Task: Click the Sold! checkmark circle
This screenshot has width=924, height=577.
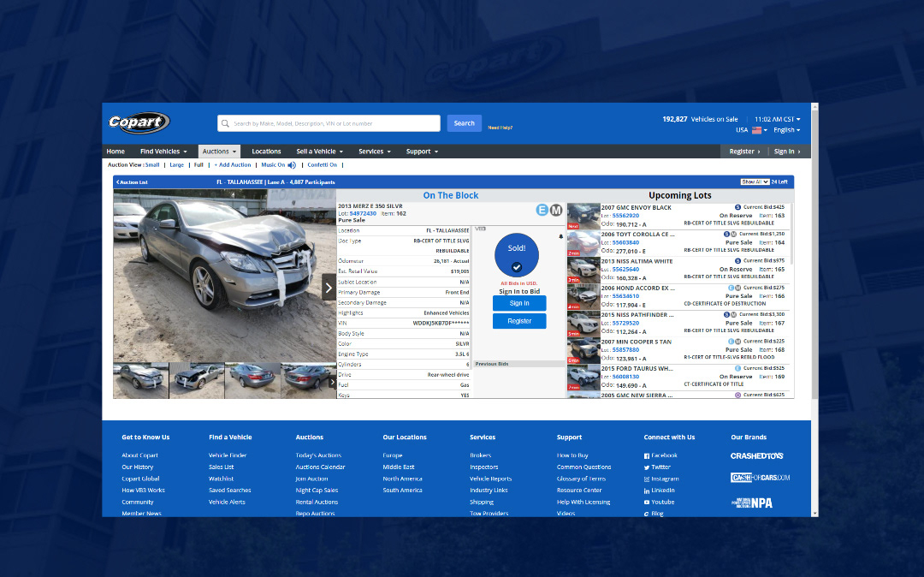Action: [x=517, y=255]
